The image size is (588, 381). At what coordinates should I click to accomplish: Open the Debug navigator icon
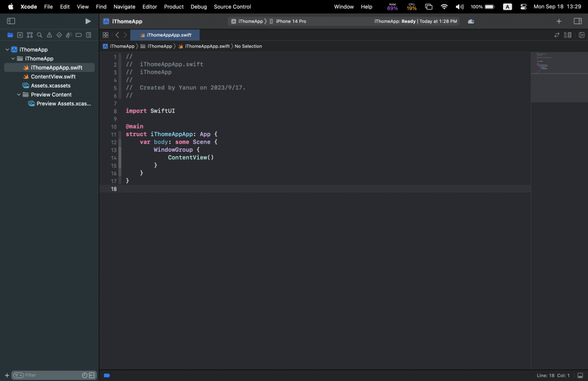pyautogui.click(x=69, y=35)
